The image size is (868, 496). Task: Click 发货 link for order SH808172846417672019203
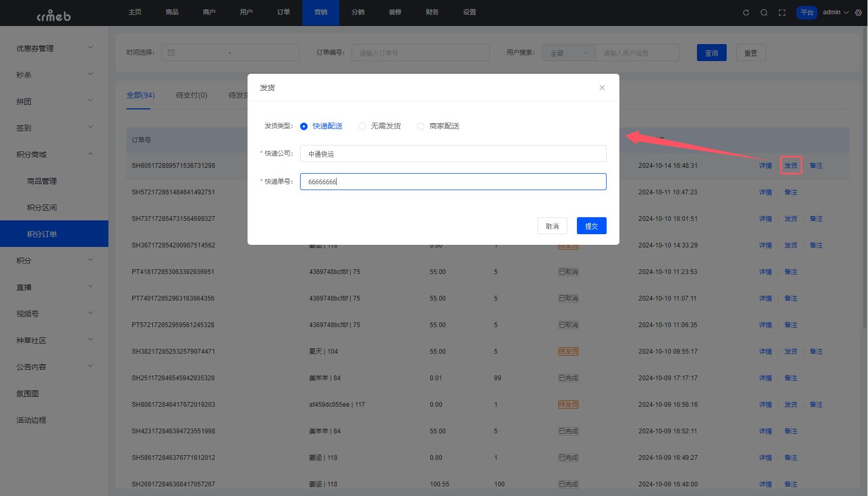coord(791,405)
